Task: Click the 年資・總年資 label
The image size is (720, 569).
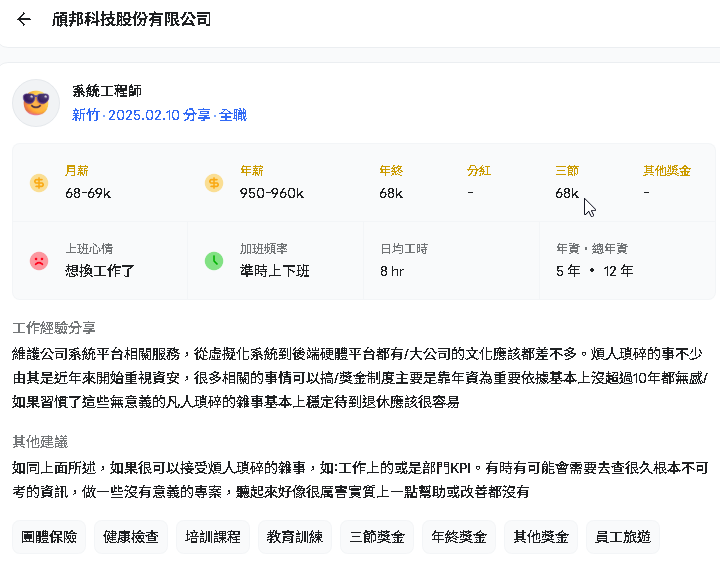Action: tap(592, 249)
